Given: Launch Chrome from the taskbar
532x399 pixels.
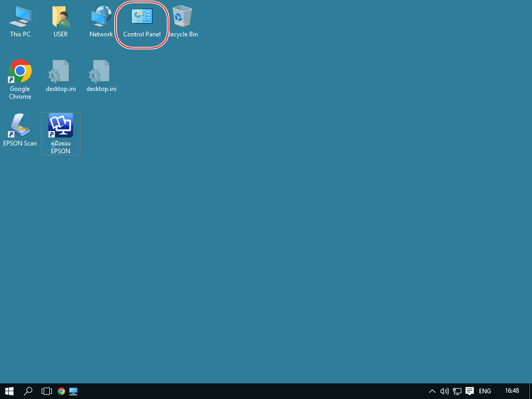Looking at the screenshot, I should click(61, 391).
